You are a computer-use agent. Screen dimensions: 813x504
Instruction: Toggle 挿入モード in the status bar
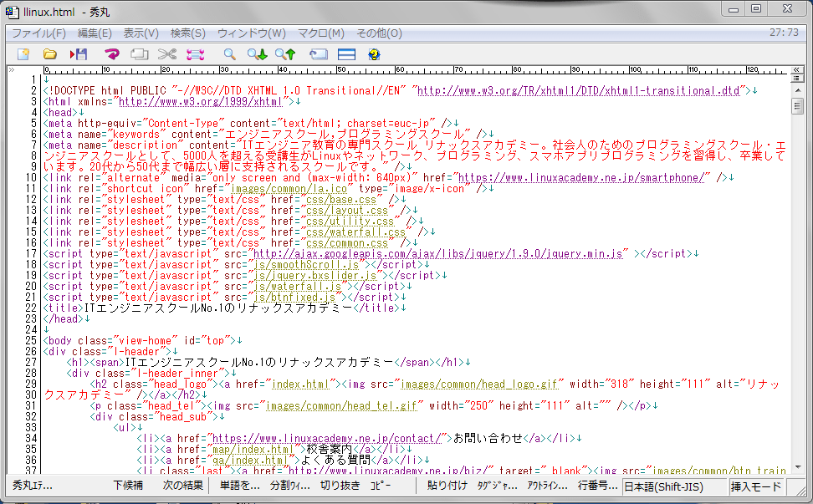[756, 486]
